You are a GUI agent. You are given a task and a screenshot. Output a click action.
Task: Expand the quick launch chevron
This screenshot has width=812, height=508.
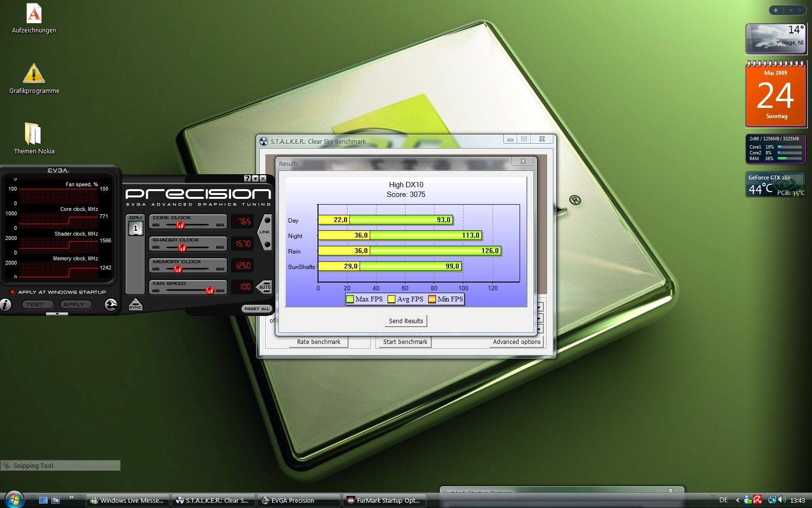[72, 497]
